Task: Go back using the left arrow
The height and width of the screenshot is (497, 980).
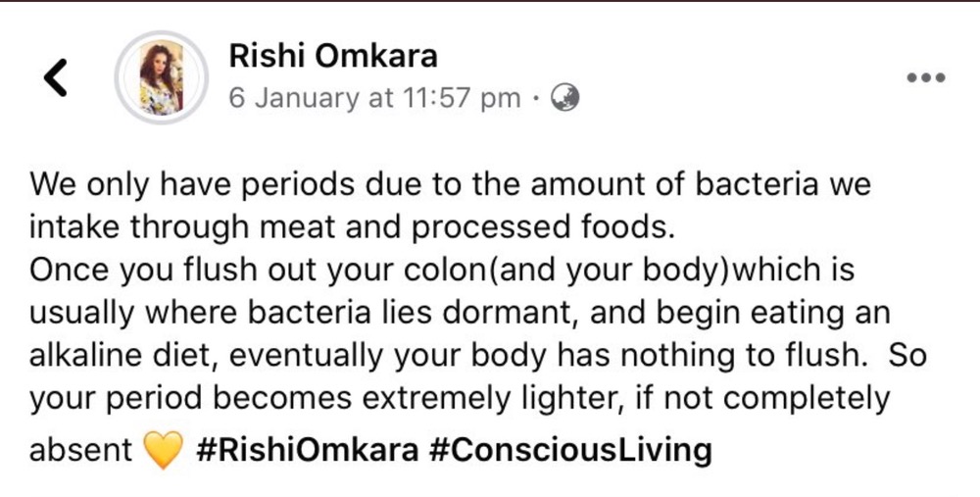Action: tap(58, 77)
